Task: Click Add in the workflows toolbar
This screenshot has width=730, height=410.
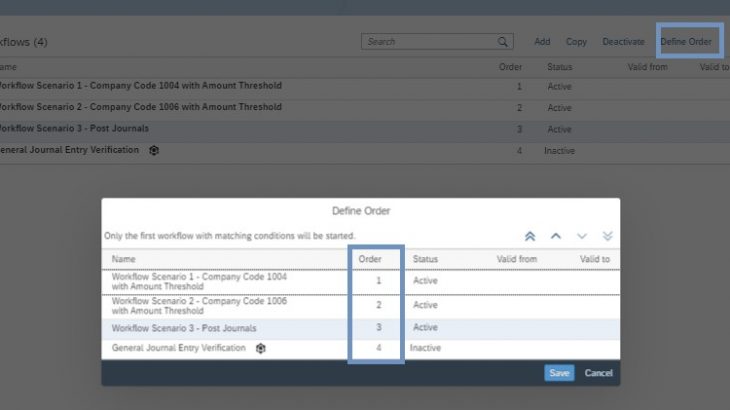Action: point(542,42)
